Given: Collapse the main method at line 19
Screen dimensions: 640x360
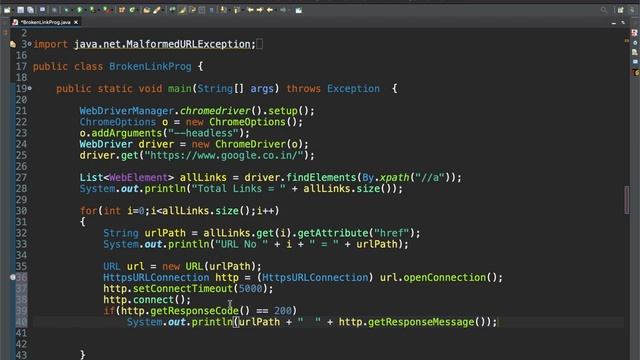Looking at the screenshot, I should [29, 88].
